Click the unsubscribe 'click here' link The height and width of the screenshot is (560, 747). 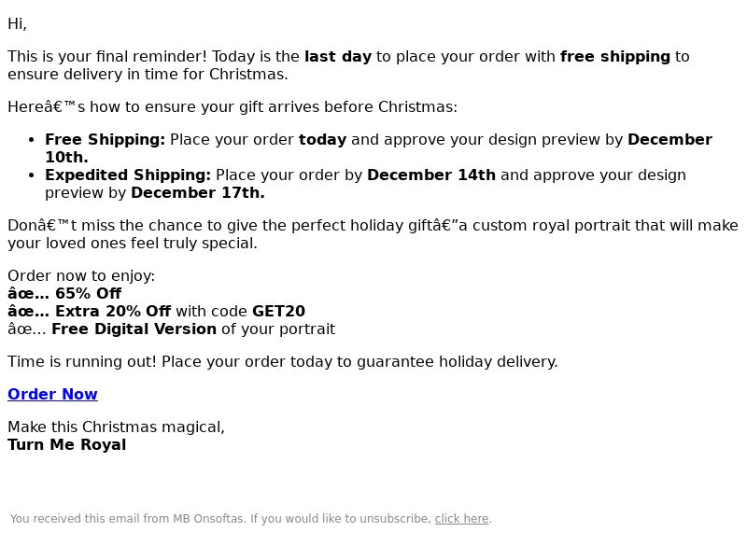click(x=461, y=519)
